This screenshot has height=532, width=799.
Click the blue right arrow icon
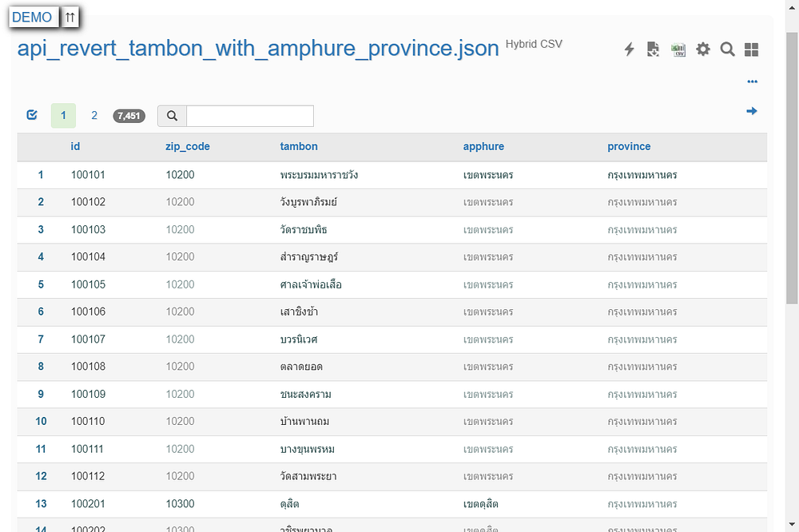pyautogui.click(x=751, y=111)
